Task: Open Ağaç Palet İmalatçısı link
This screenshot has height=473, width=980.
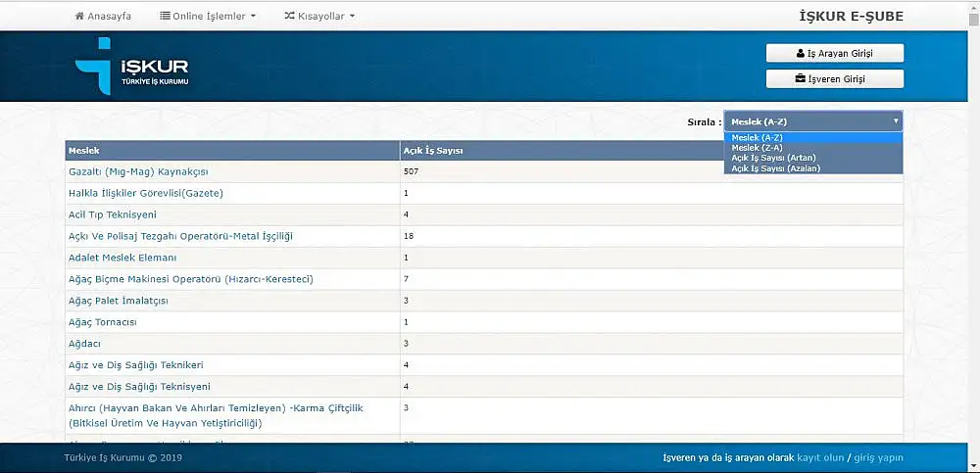Action: coord(119,301)
